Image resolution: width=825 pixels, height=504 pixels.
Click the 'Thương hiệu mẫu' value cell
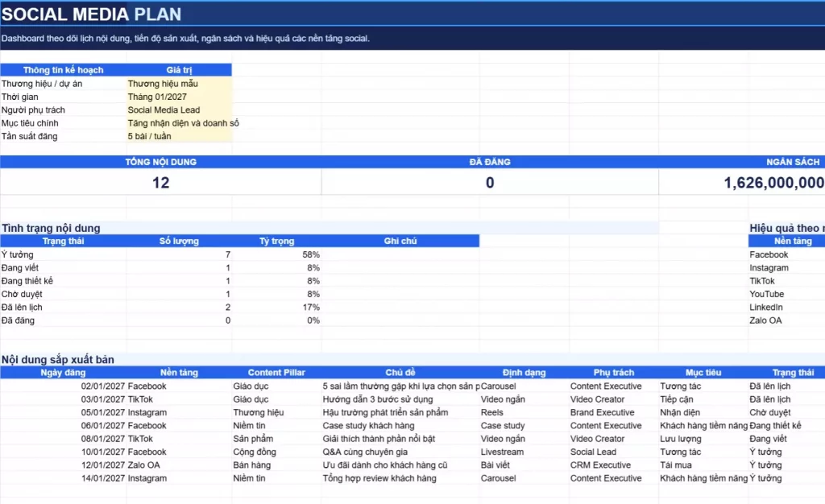(179, 84)
